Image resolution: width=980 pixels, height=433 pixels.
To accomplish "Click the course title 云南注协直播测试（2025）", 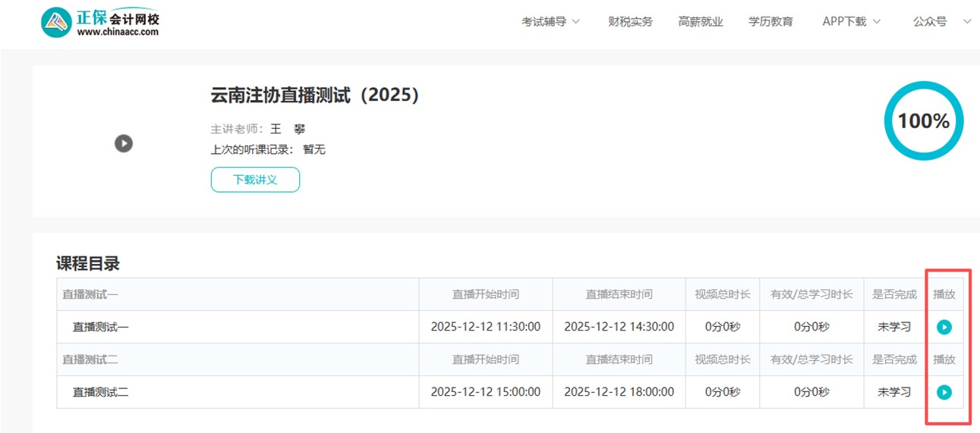I will tap(315, 96).
